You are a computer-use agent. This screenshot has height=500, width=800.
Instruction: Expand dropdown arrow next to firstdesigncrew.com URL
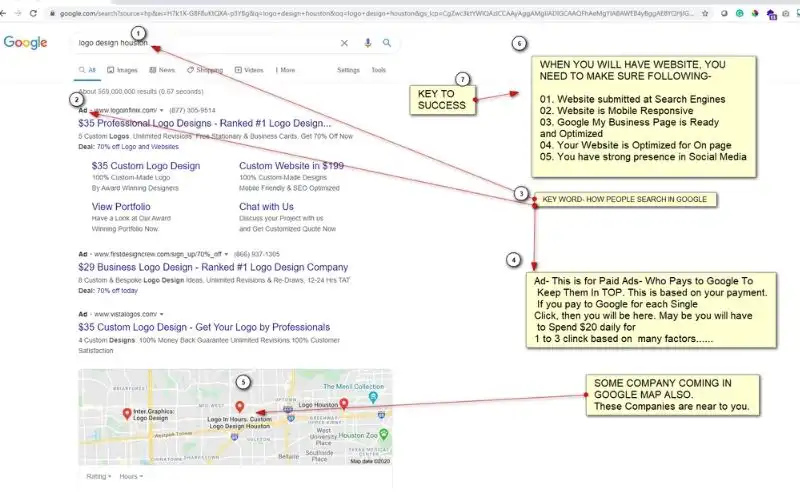(226, 254)
